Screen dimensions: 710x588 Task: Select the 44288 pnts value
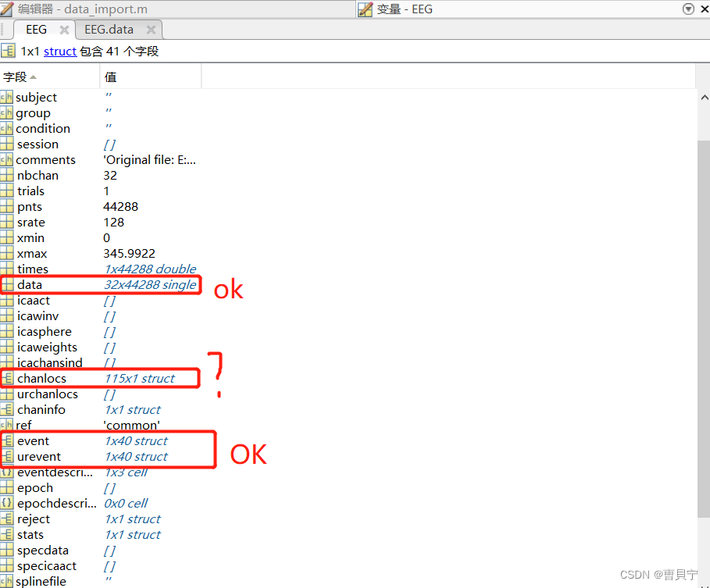(120, 206)
